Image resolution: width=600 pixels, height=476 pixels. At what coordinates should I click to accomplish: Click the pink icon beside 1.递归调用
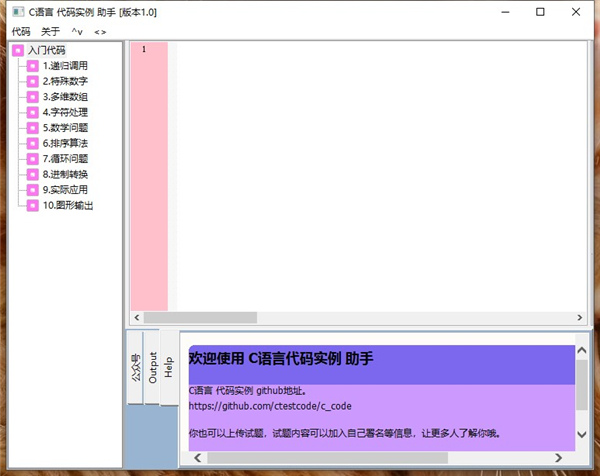(x=33, y=66)
